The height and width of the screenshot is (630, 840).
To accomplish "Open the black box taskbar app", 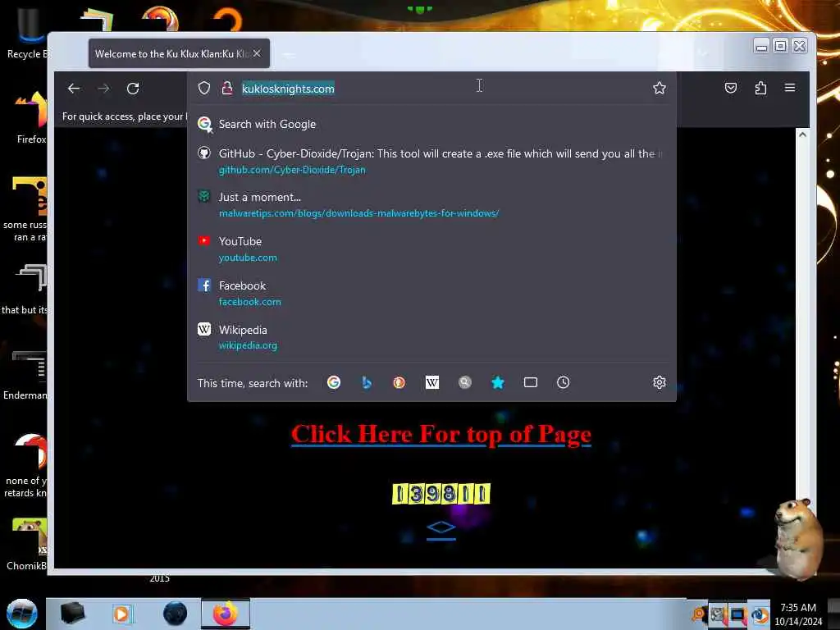I will pyautogui.click(x=72, y=614).
